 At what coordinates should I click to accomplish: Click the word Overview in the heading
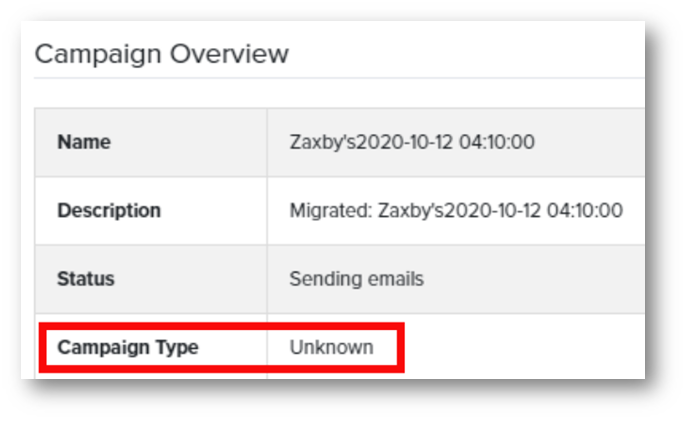click(x=229, y=54)
